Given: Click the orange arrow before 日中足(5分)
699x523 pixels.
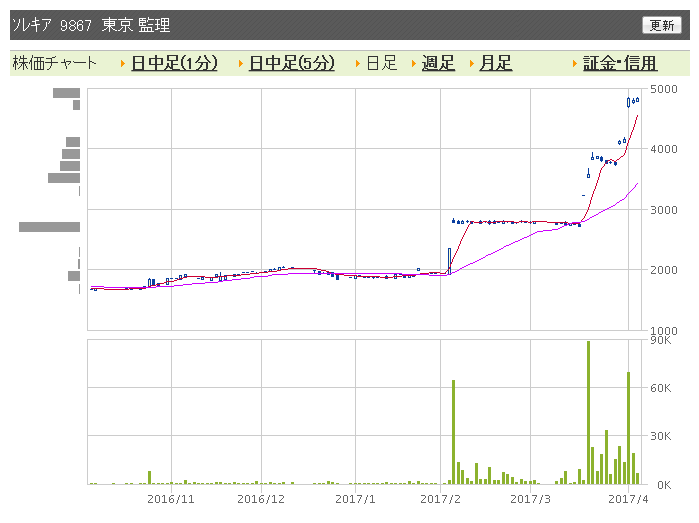Looking at the screenshot, I should pyautogui.click(x=241, y=64).
